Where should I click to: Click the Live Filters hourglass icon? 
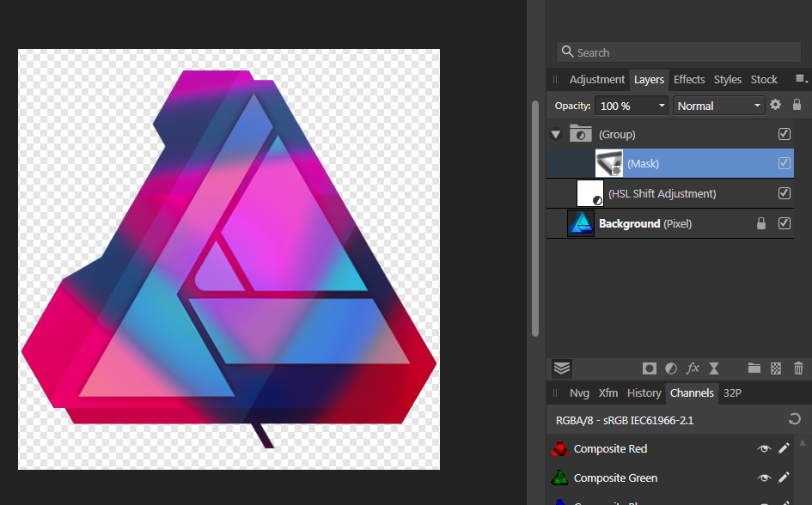(713, 368)
